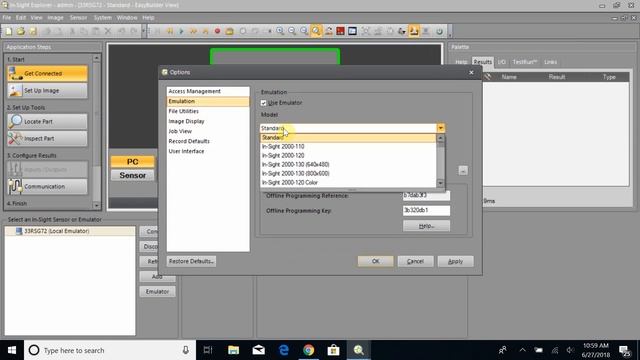Open Microsoft Store from the taskbar
This screenshot has height=360, width=640.
(x=333, y=350)
